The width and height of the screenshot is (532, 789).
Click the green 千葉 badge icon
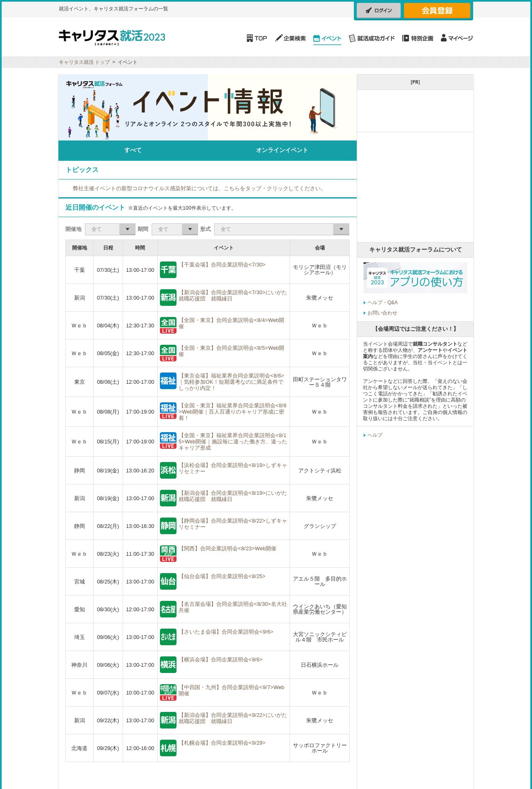click(x=168, y=270)
